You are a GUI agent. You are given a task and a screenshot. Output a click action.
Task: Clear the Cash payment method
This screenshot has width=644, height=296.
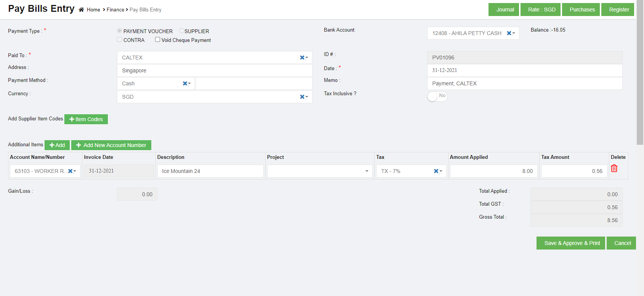[185, 83]
